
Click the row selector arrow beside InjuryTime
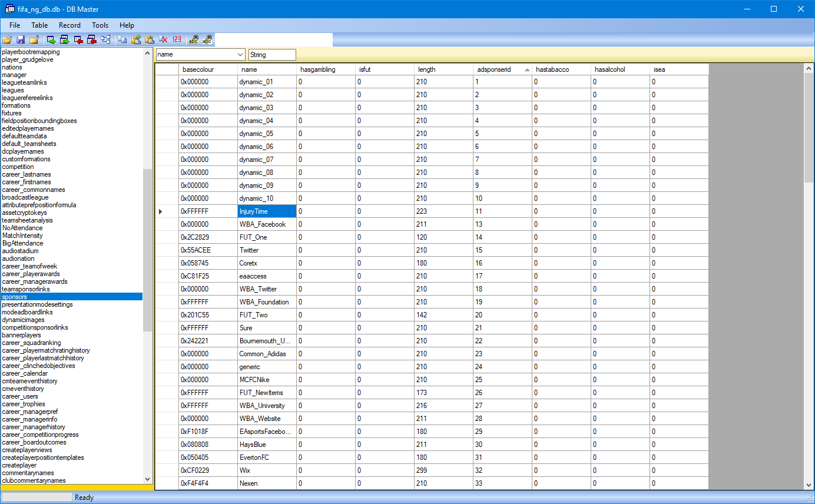(x=167, y=211)
